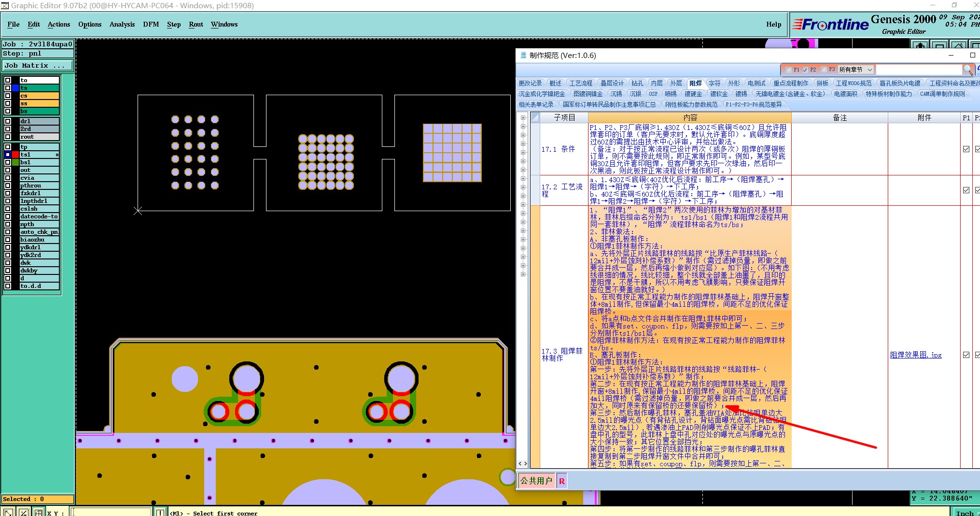Screen dimensions: 980x516
Task: Open the File menu
Action: pos(14,24)
